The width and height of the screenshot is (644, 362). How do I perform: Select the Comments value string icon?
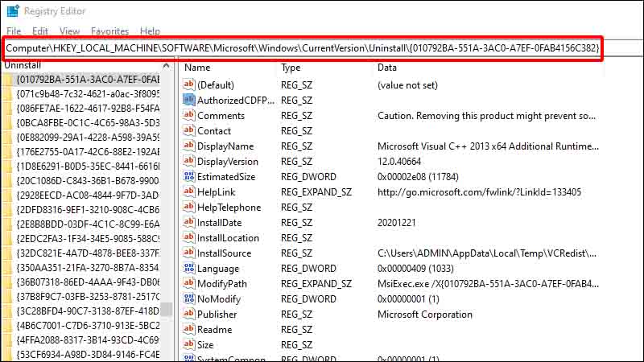click(189, 115)
